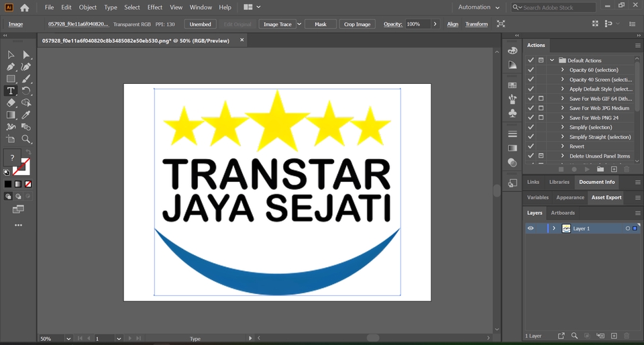Select the Rotate tool
Screen dimensions: 644x345
click(x=26, y=91)
